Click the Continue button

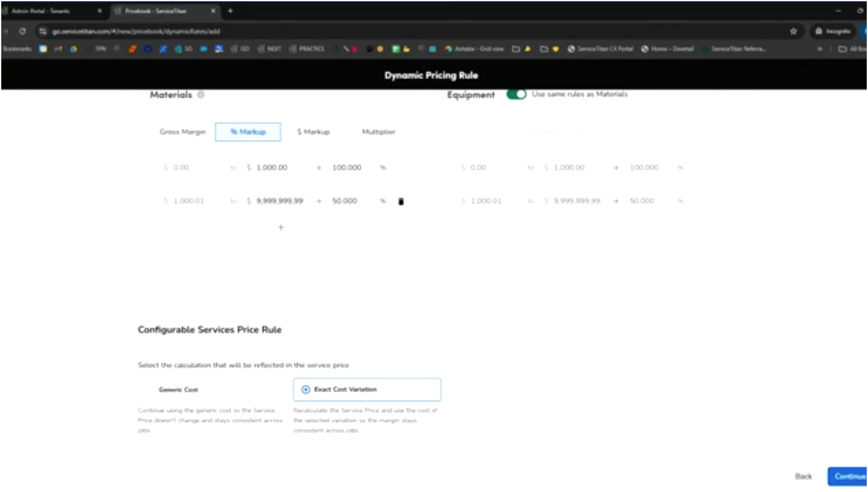(x=849, y=476)
